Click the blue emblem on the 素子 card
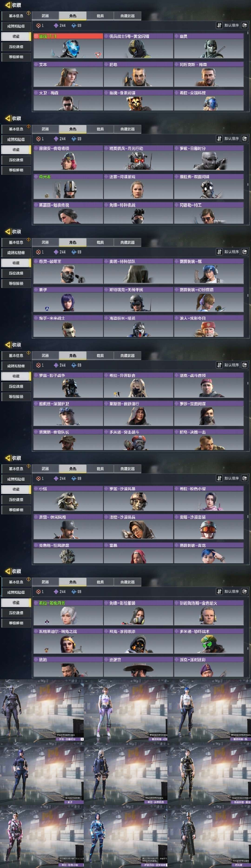This screenshot has width=251, height=868. [47, 308]
